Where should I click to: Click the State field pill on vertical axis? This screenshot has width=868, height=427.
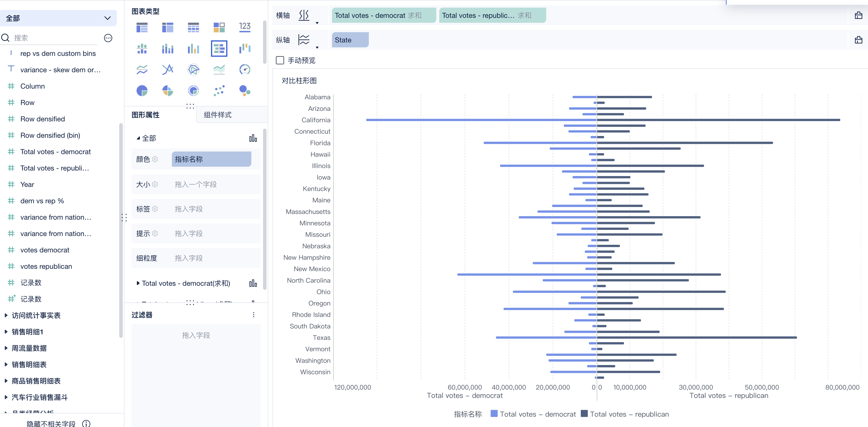pyautogui.click(x=350, y=40)
